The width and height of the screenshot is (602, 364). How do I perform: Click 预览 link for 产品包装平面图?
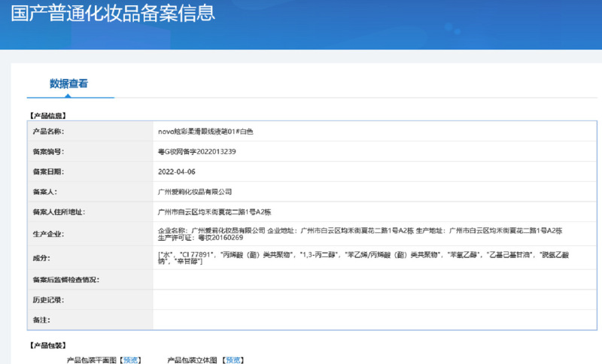pos(130,359)
